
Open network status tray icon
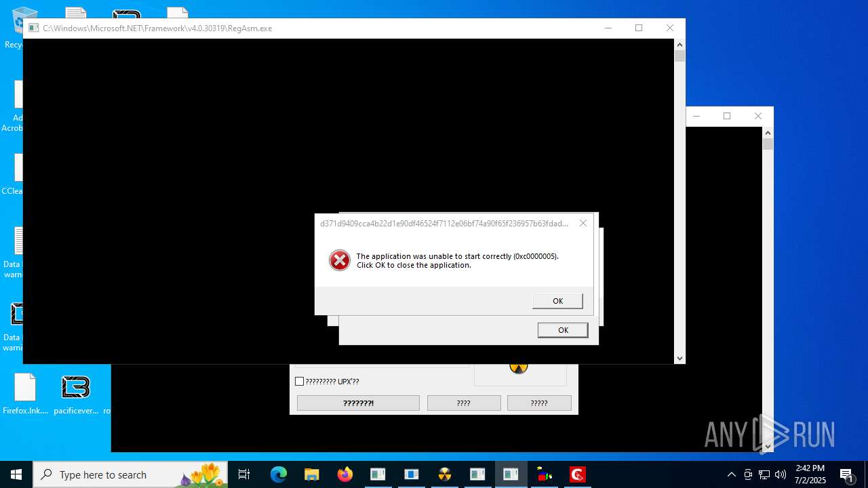(764, 474)
